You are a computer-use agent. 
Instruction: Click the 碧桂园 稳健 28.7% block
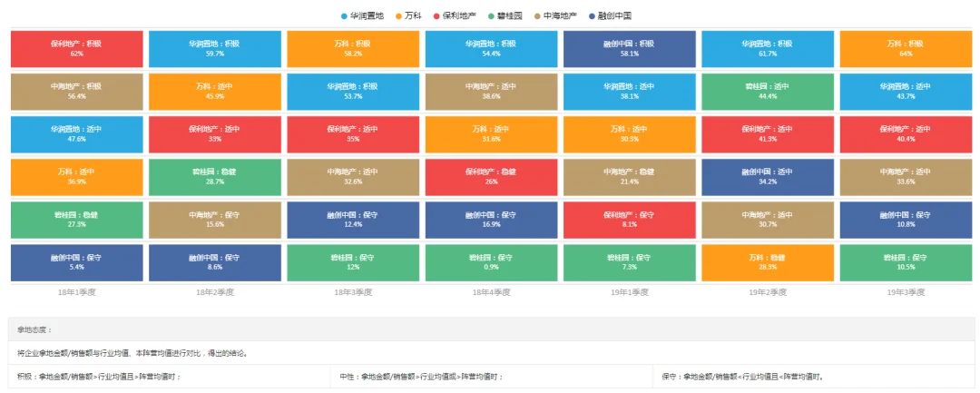point(215,177)
